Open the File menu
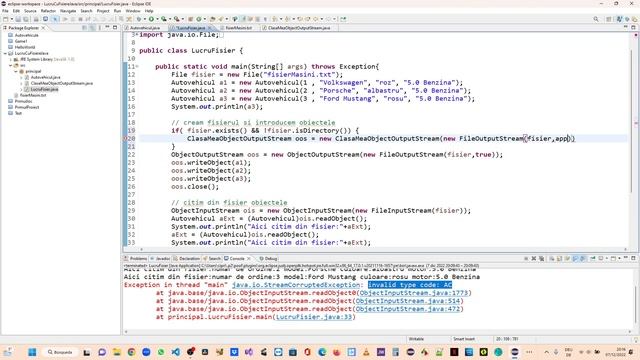Viewport: 640px width, 360px height. point(5,11)
